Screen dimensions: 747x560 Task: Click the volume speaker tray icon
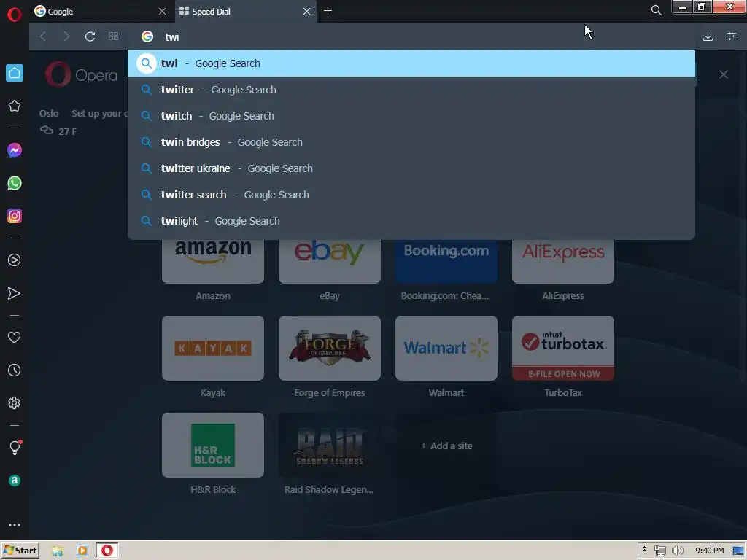tap(677, 551)
